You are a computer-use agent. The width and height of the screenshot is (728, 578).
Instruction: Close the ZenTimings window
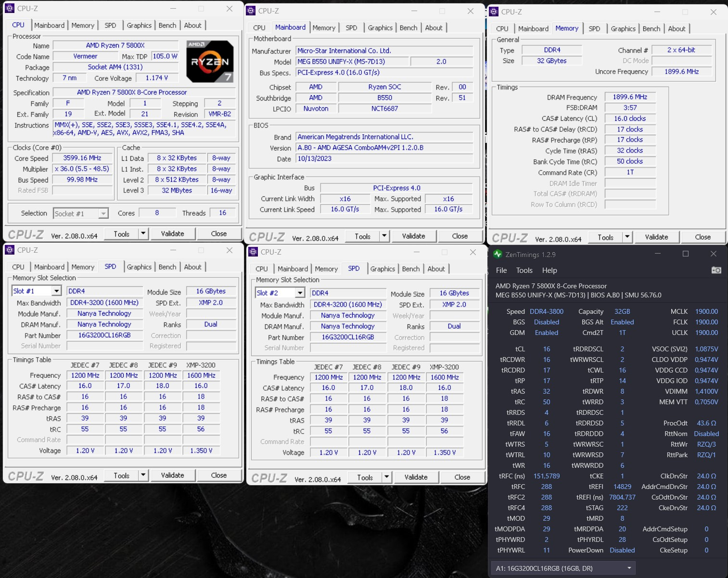pyautogui.click(x=714, y=254)
